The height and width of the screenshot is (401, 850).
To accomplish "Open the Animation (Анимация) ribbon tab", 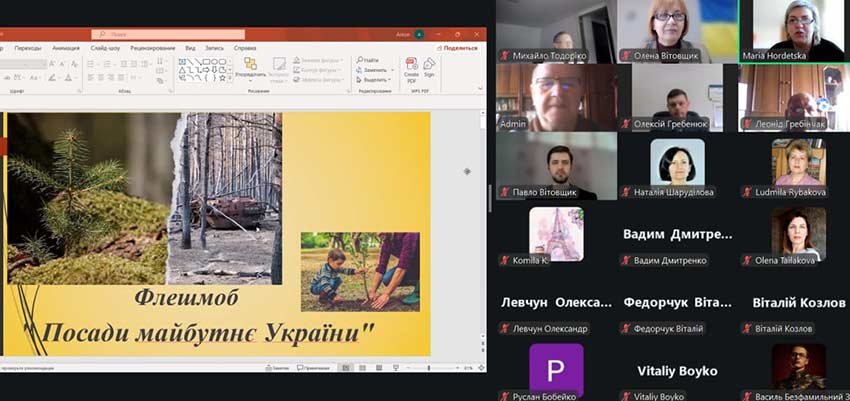I will pyautogui.click(x=66, y=48).
